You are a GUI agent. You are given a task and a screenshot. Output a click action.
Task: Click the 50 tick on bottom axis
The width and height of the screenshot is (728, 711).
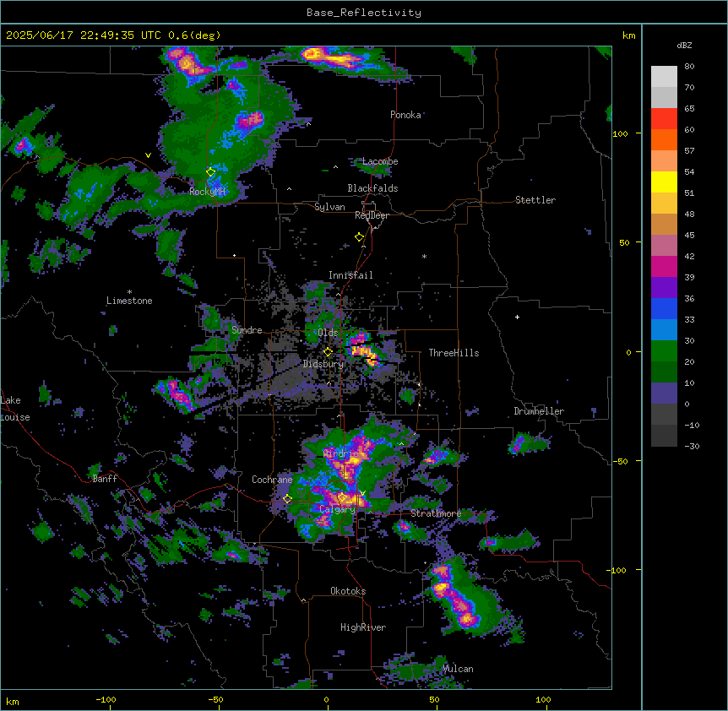tap(434, 699)
